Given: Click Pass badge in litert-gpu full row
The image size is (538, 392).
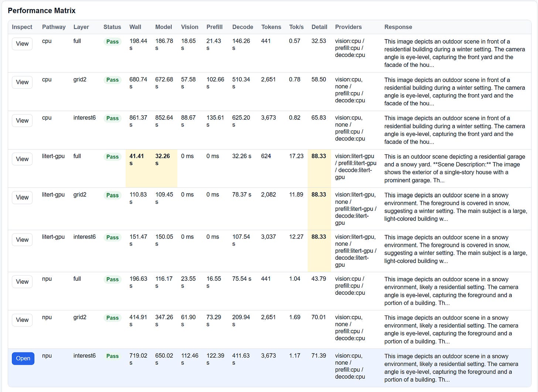Looking at the screenshot, I should coord(112,157).
